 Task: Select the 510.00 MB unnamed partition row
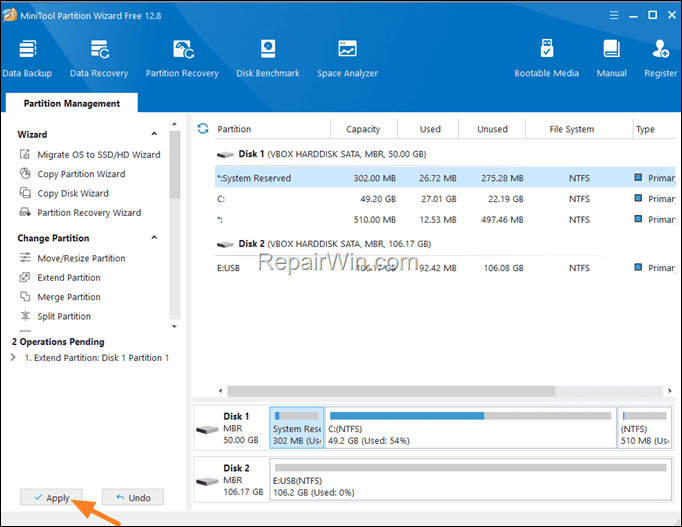coord(445,220)
